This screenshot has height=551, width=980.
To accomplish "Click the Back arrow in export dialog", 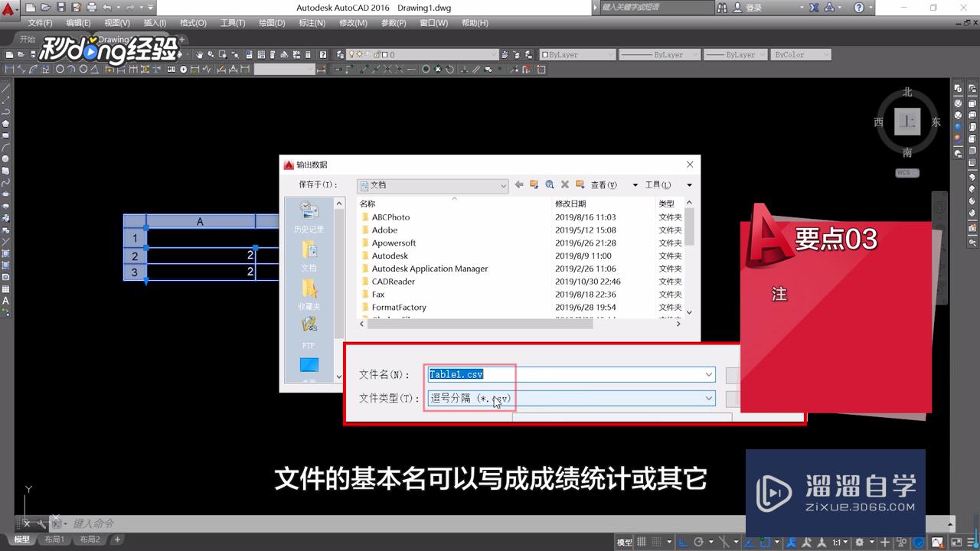I will [520, 184].
